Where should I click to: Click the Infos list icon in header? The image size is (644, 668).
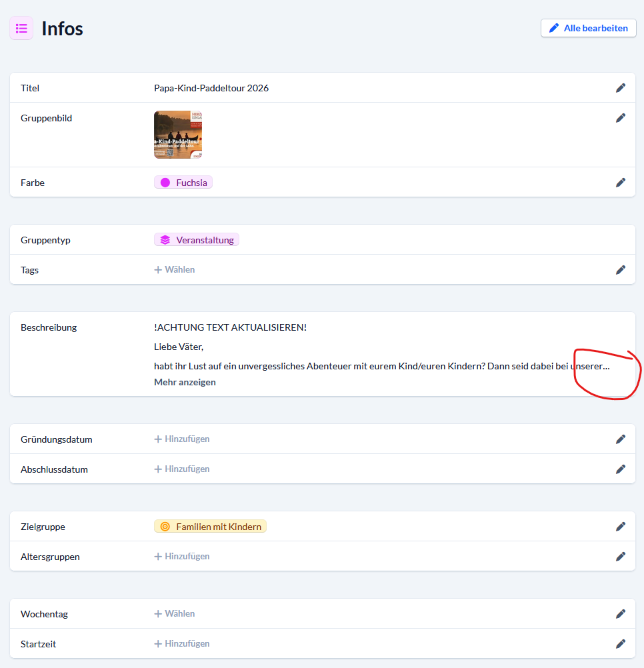pyautogui.click(x=21, y=29)
